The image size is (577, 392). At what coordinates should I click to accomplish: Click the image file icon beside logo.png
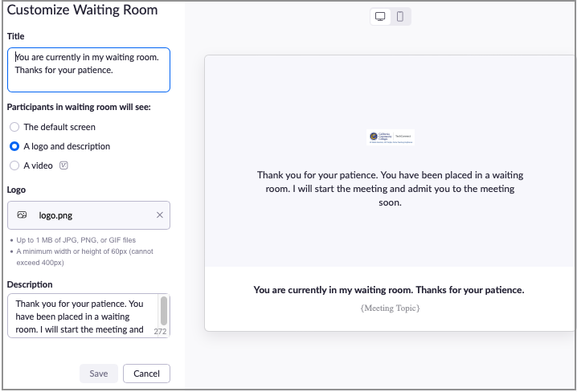(x=23, y=215)
